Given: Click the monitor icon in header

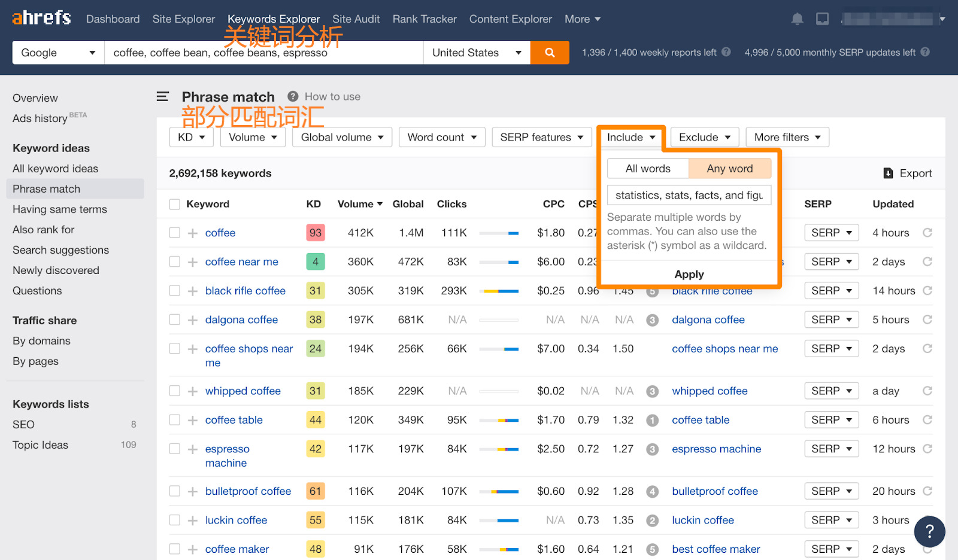Looking at the screenshot, I should (822, 19).
